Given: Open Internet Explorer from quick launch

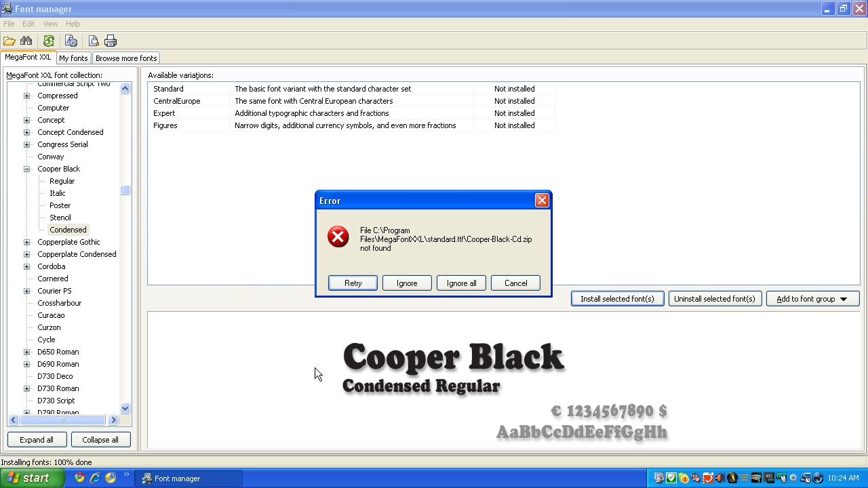Looking at the screenshot, I should click(95, 478).
